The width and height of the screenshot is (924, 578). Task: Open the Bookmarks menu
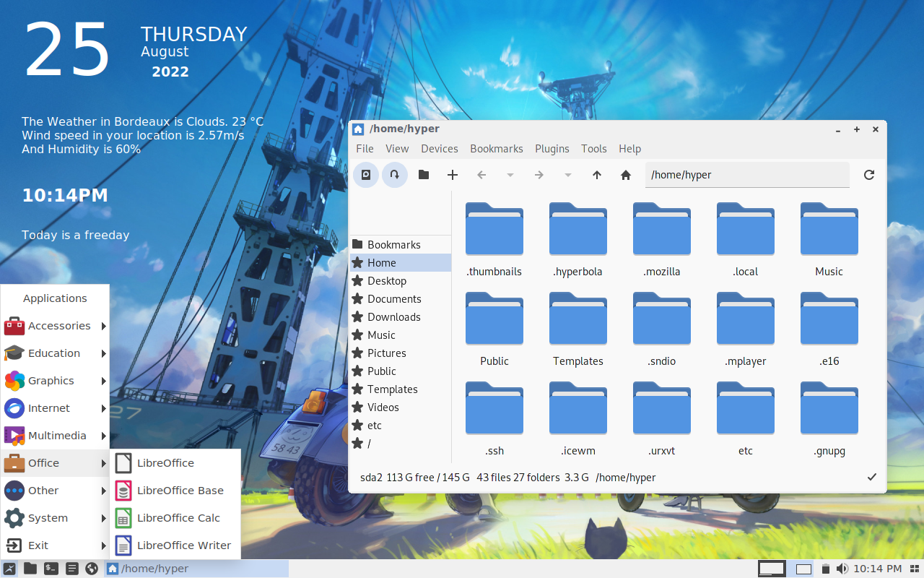click(x=497, y=149)
